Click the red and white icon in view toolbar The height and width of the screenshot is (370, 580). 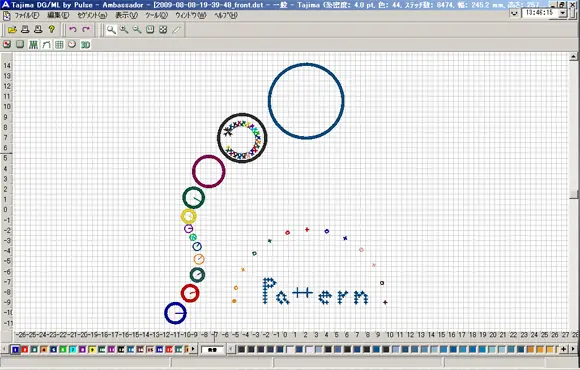(7, 45)
